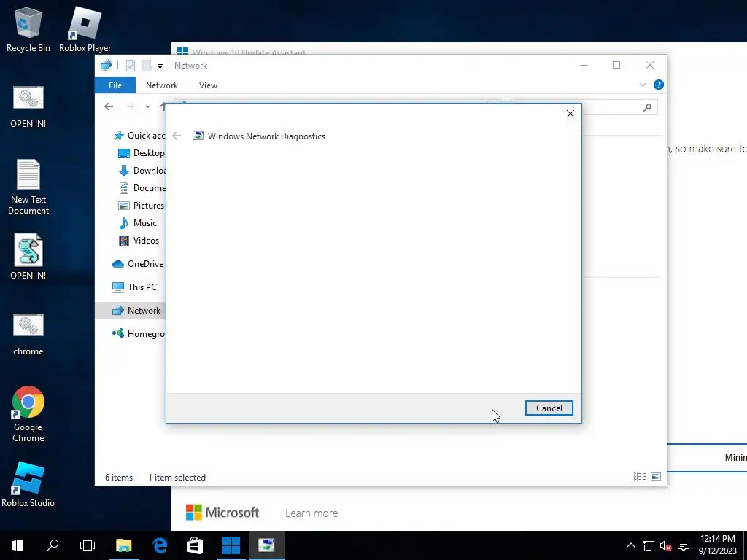Launch Microsoft Edge from taskbar
Viewport: 747px width, 560px height.
(x=160, y=545)
